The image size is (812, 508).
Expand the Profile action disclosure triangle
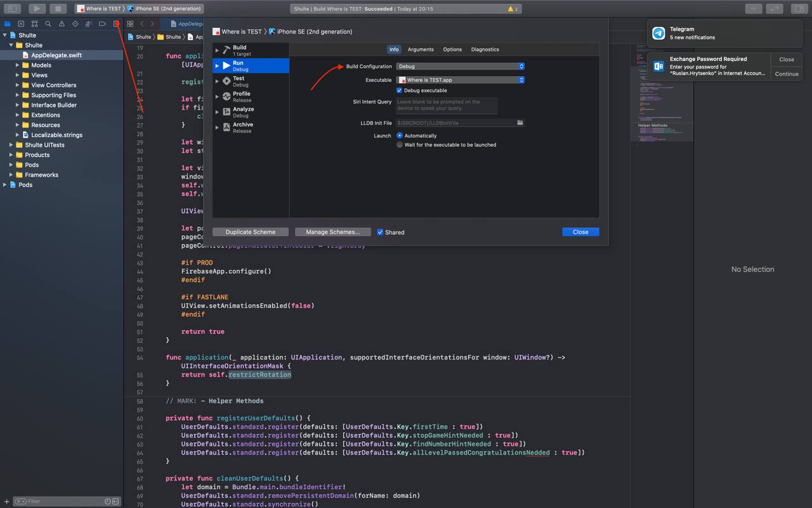coord(217,97)
